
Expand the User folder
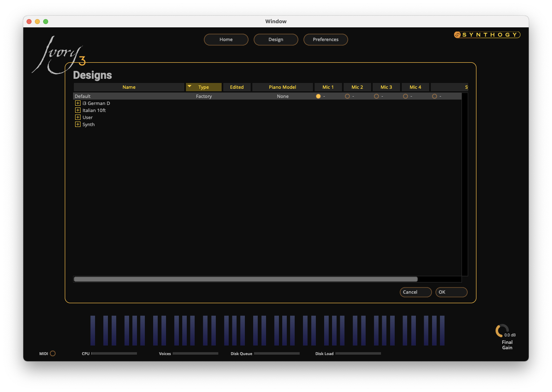pyautogui.click(x=78, y=117)
